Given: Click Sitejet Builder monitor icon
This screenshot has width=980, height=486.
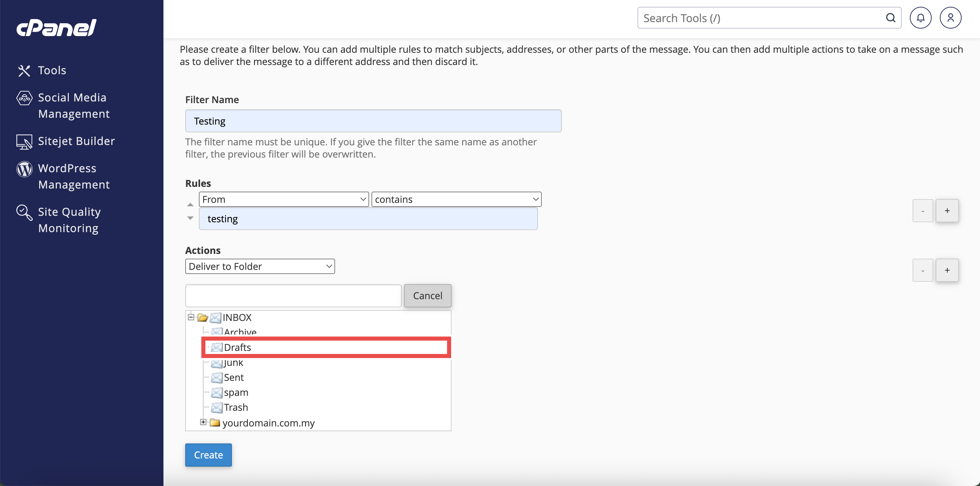Looking at the screenshot, I should point(24,142).
